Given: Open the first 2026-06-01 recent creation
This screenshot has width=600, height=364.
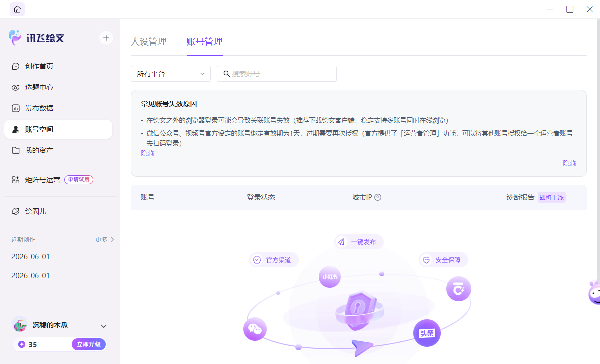Looking at the screenshot, I should (x=31, y=257).
